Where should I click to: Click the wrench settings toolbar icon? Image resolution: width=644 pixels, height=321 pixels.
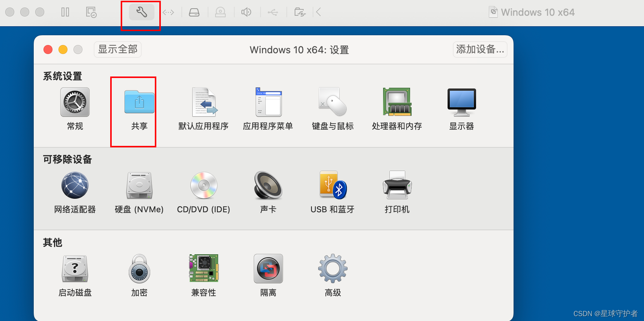[x=142, y=12]
